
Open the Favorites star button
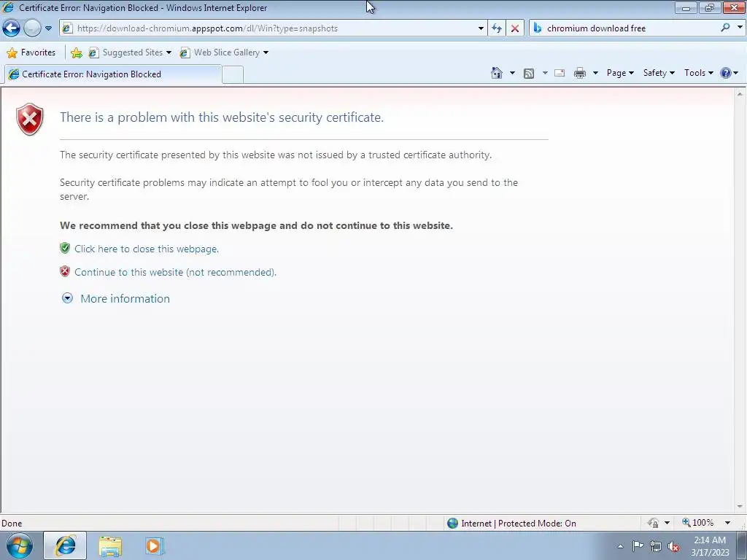coord(31,52)
